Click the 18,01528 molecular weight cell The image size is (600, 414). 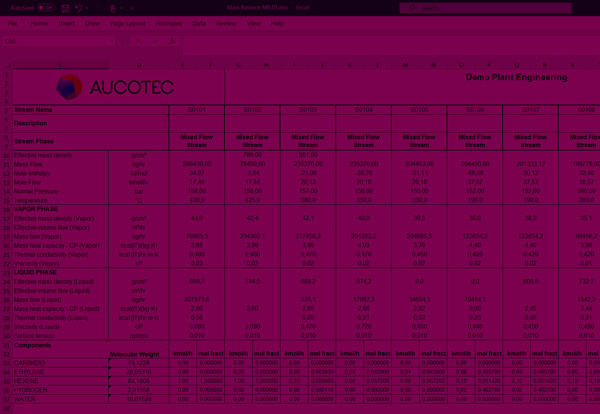coord(139,399)
